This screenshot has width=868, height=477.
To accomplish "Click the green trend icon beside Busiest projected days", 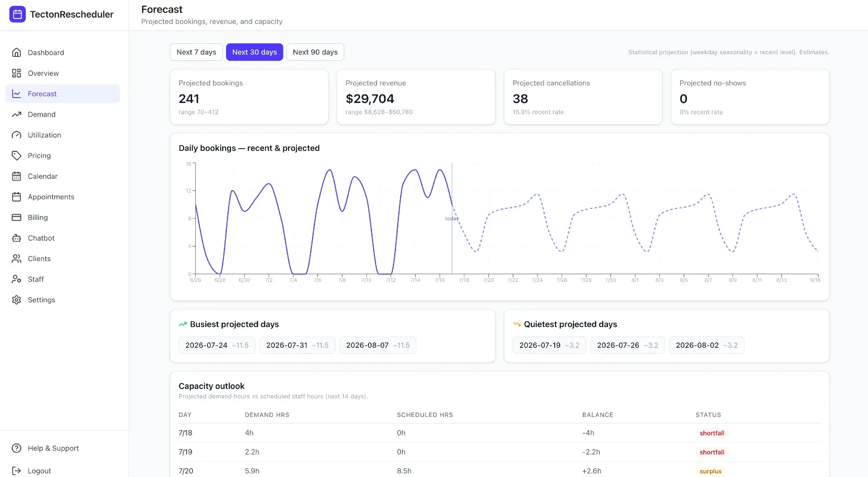I will 183,324.
